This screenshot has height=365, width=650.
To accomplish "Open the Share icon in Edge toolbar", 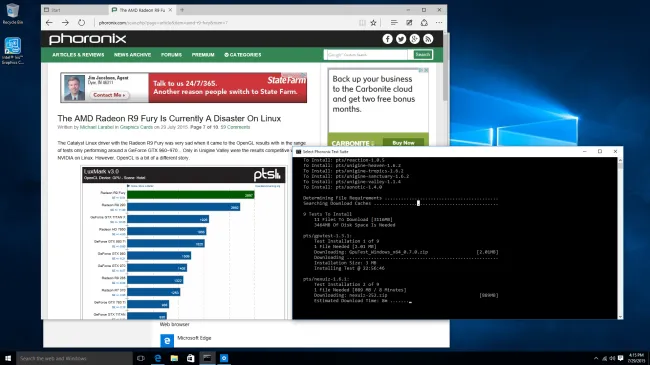I will pos(424,23).
